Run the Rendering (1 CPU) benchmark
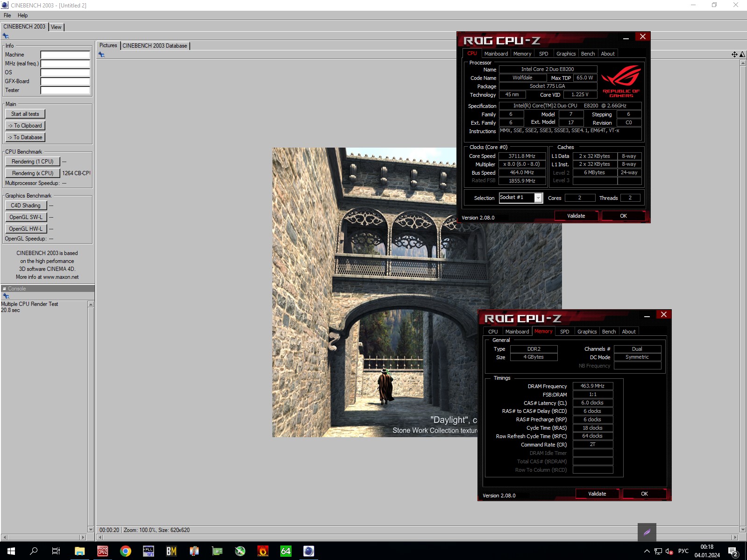This screenshot has width=747, height=560. coord(33,162)
